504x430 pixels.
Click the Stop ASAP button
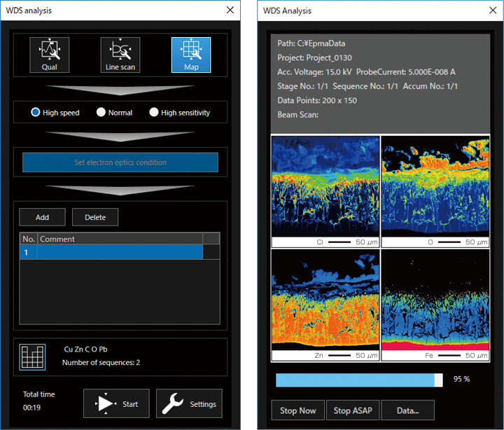coord(353,410)
